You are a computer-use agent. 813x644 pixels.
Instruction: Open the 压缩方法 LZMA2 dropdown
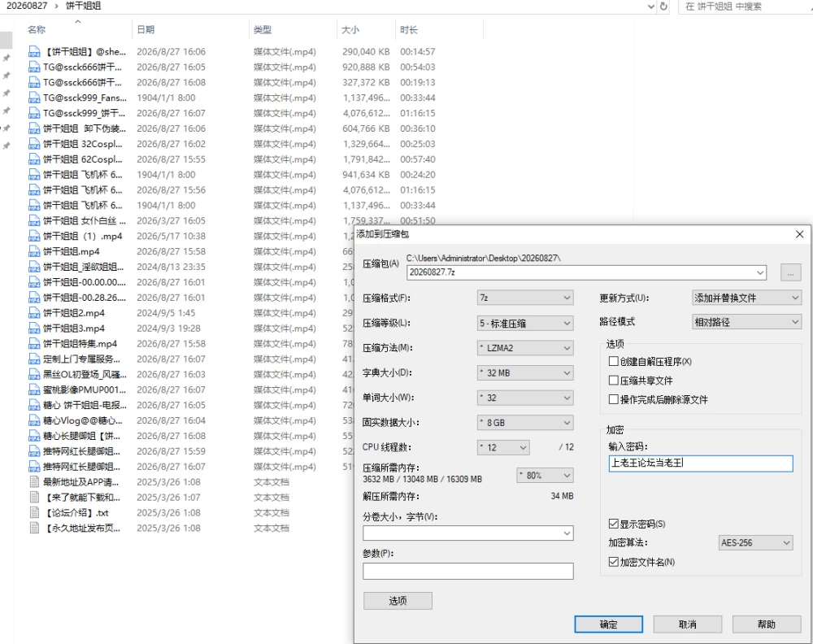pyautogui.click(x=525, y=348)
